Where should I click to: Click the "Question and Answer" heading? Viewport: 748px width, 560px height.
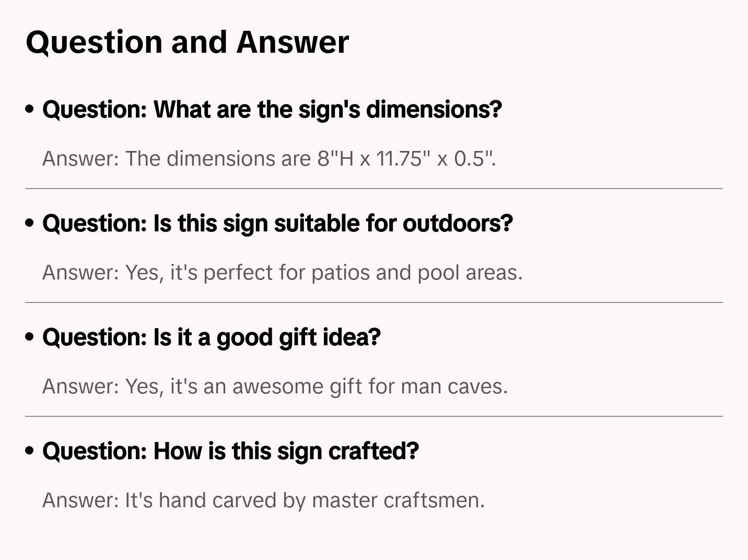188,42
